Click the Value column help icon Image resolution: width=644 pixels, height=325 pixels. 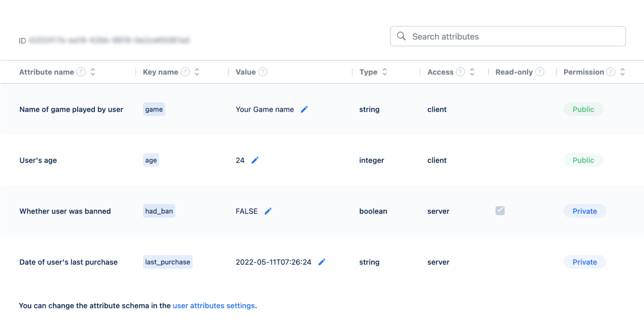(x=263, y=72)
